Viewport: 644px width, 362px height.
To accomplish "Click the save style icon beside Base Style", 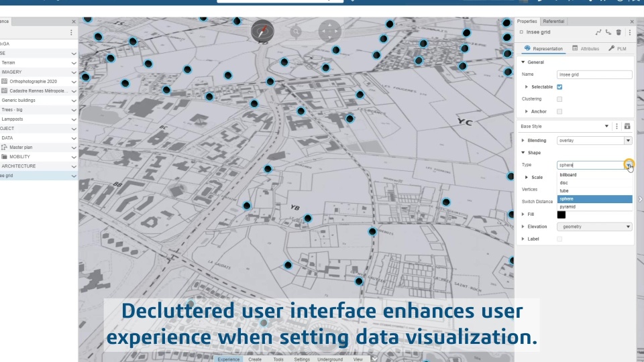I will point(627,127).
